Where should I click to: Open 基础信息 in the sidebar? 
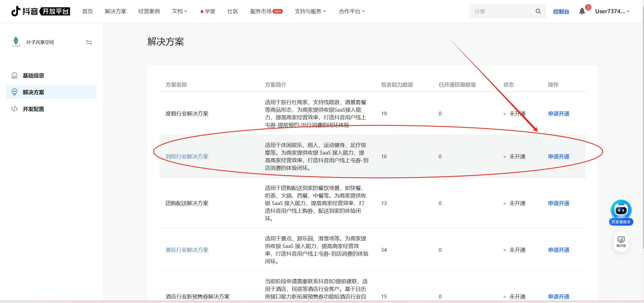tap(33, 75)
